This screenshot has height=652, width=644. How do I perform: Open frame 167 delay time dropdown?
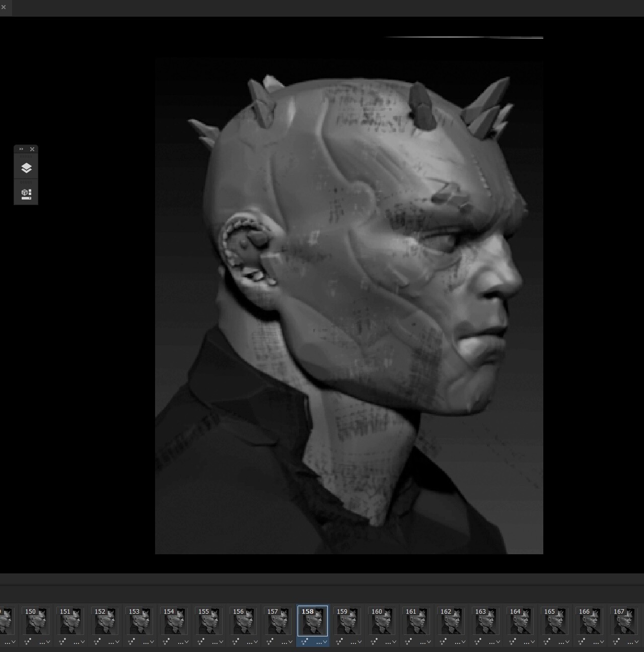[x=633, y=642]
